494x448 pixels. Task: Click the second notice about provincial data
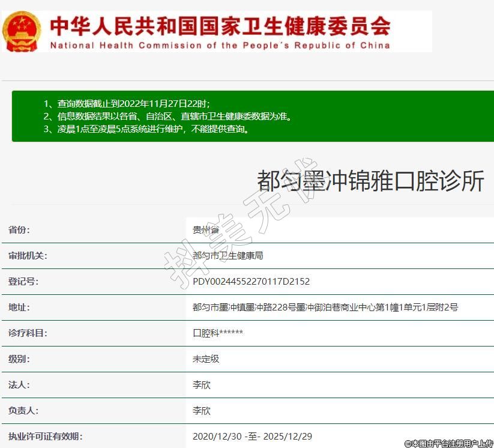pyautogui.click(x=167, y=116)
